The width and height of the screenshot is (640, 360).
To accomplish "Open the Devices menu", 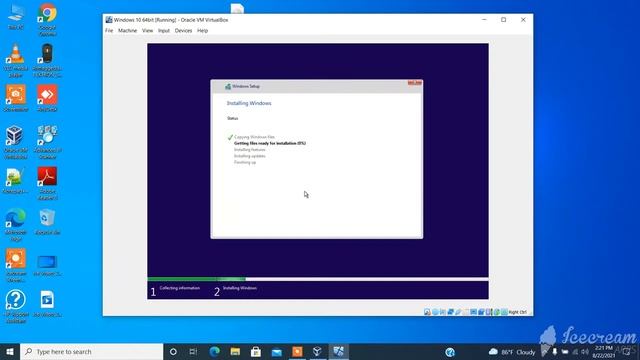I will point(183,31).
